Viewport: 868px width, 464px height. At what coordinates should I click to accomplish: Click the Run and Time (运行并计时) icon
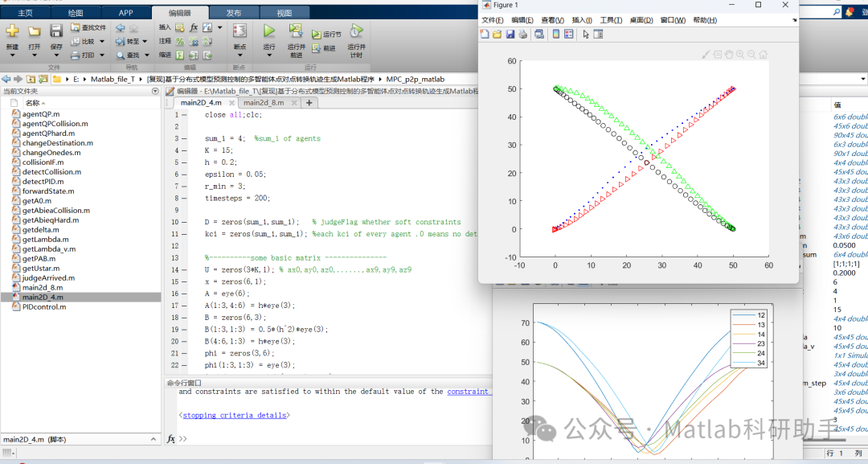[356, 31]
